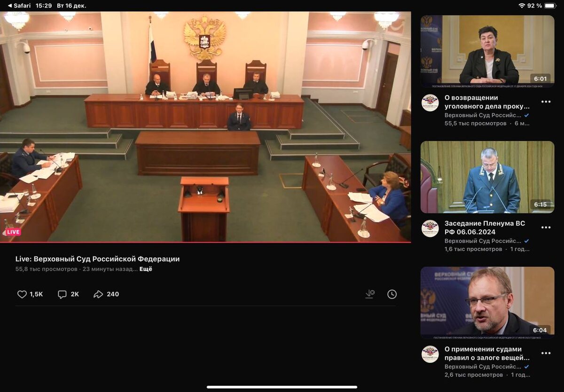Tap the '2K' comments count
Screen dimensions: 564x392
[75, 294]
